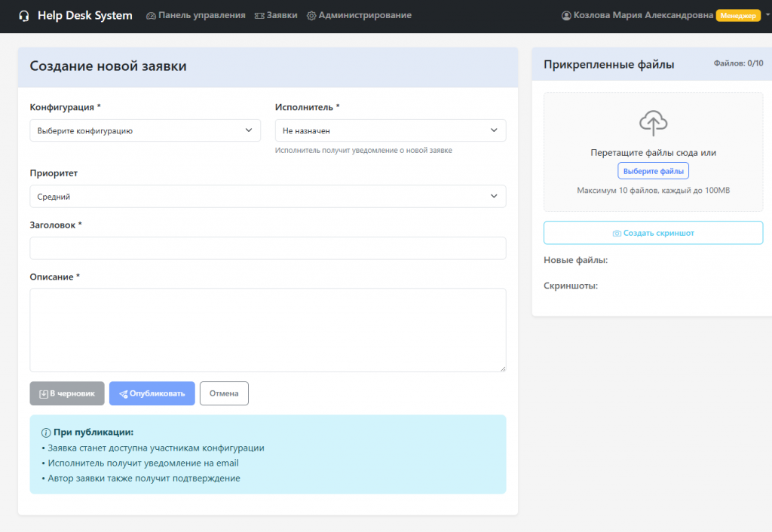The width and height of the screenshot is (772, 532).
Task: Click the info icon near При публикации
Action: tap(46, 433)
